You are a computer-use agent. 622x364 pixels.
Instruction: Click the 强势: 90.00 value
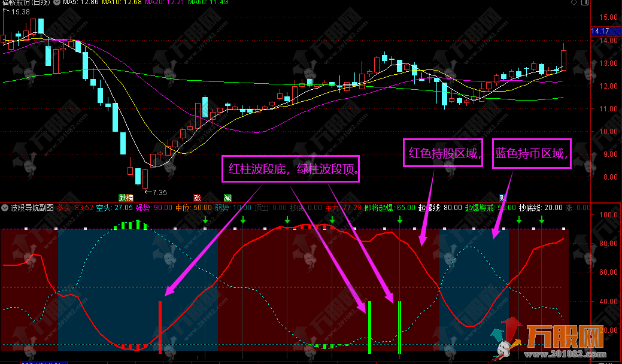pos(154,208)
